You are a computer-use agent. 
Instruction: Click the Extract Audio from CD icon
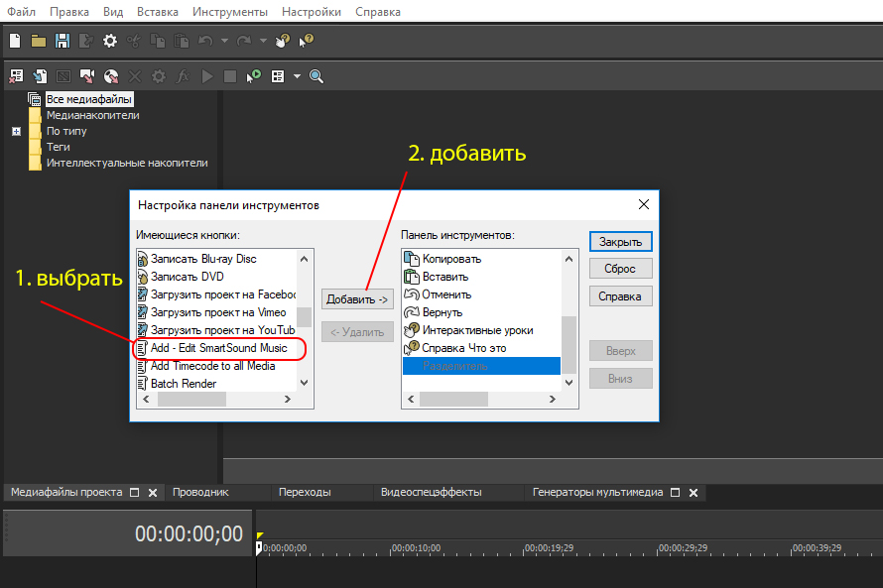[111, 76]
